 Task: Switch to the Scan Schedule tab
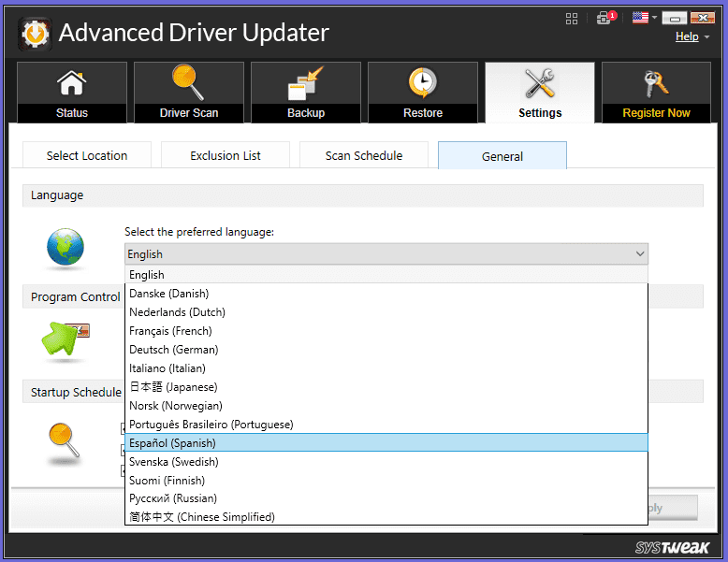click(364, 155)
